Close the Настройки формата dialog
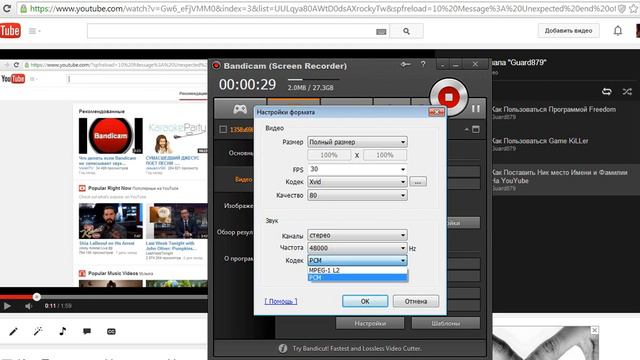640x360 pixels. pos(436,112)
